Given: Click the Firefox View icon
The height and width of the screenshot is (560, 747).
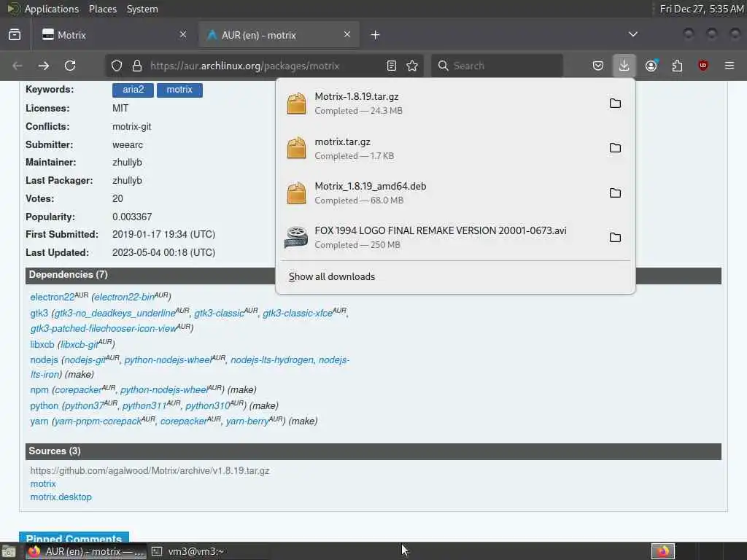Looking at the screenshot, I should pyautogui.click(x=15, y=35).
